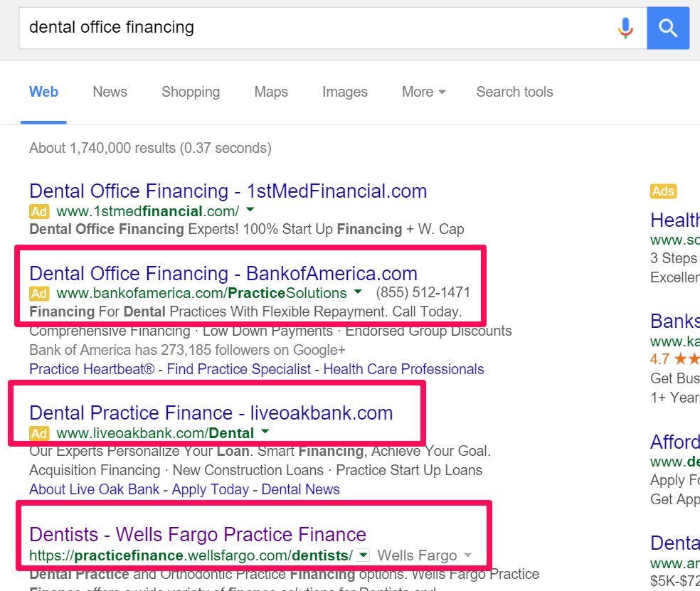
Task: Click the Apply Today sitelink
Action: pyautogui.click(x=211, y=490)
